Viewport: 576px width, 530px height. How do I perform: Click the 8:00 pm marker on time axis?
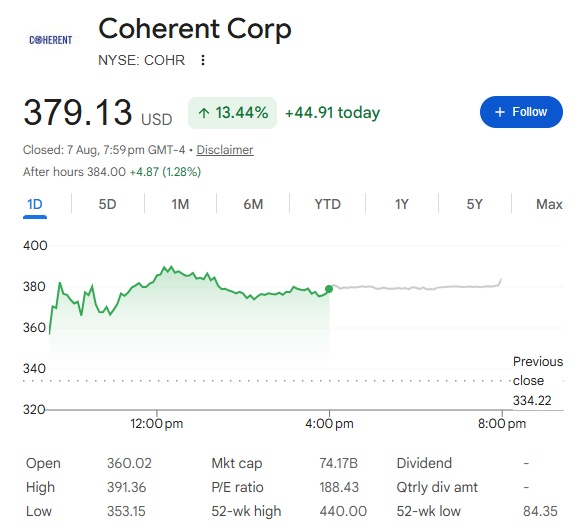click(x=502, y=423)
